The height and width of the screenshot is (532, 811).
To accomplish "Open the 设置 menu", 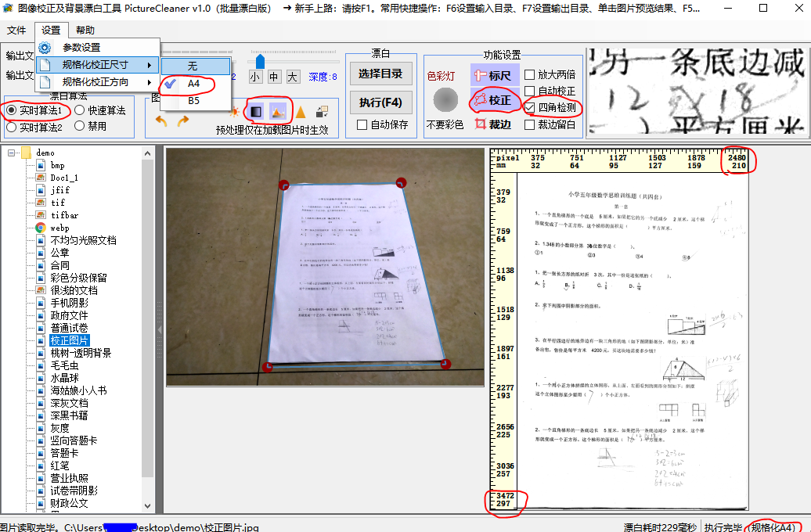I will click(51, 31).
